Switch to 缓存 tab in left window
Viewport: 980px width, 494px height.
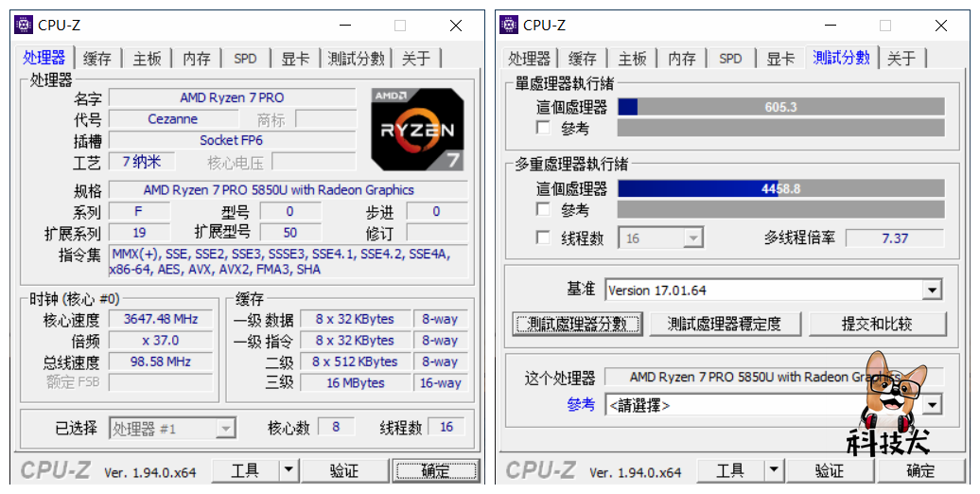click(96, 59)
